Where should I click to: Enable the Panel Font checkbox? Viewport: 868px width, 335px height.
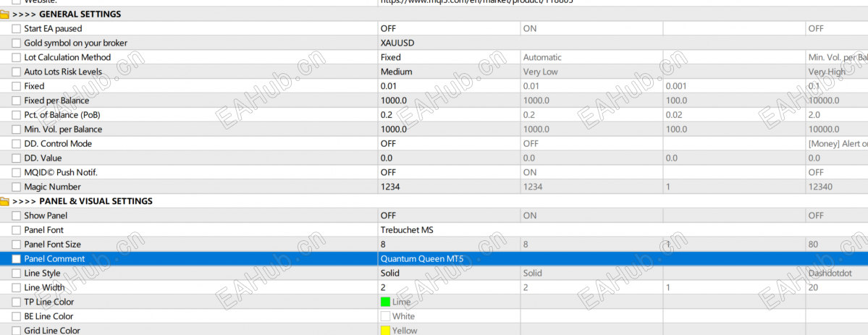[16, 230]
